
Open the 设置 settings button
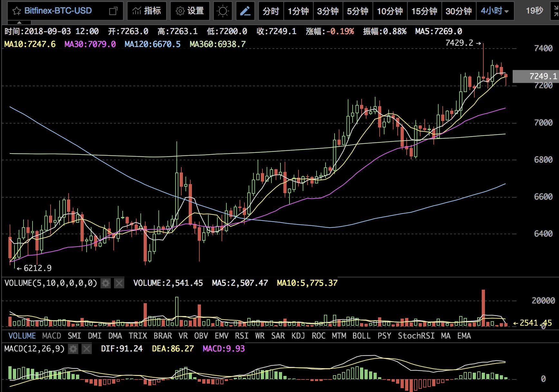pyautogui.click(x=190, y=11)
